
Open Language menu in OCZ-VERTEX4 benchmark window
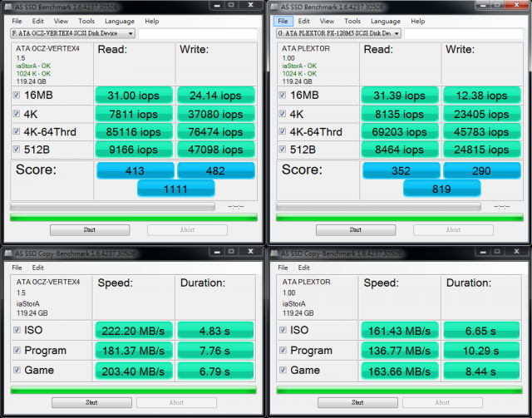point(120,21)
